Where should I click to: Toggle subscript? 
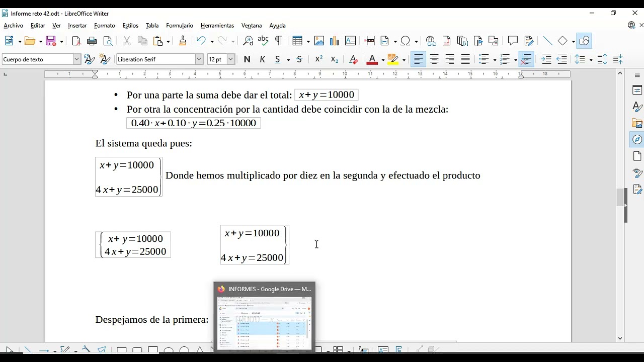(334, 59)
